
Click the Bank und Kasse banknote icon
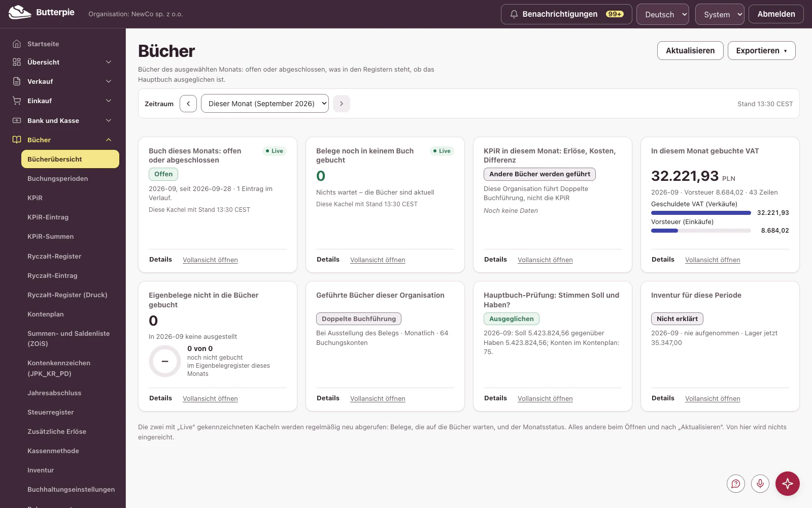17,120
